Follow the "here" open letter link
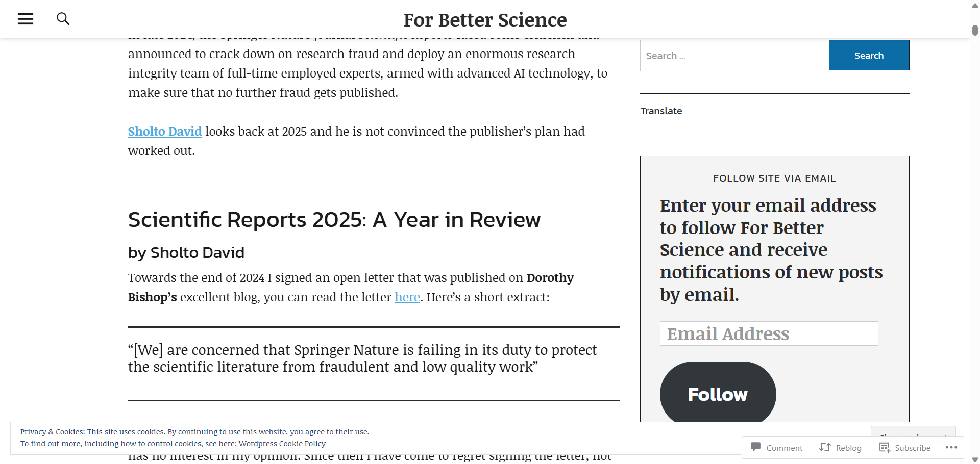 (x=407, y=297)
